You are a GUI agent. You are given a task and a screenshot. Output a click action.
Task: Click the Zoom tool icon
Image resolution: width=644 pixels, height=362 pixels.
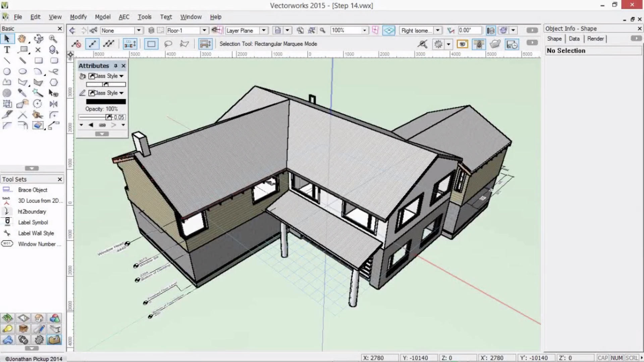click(53, 39)
